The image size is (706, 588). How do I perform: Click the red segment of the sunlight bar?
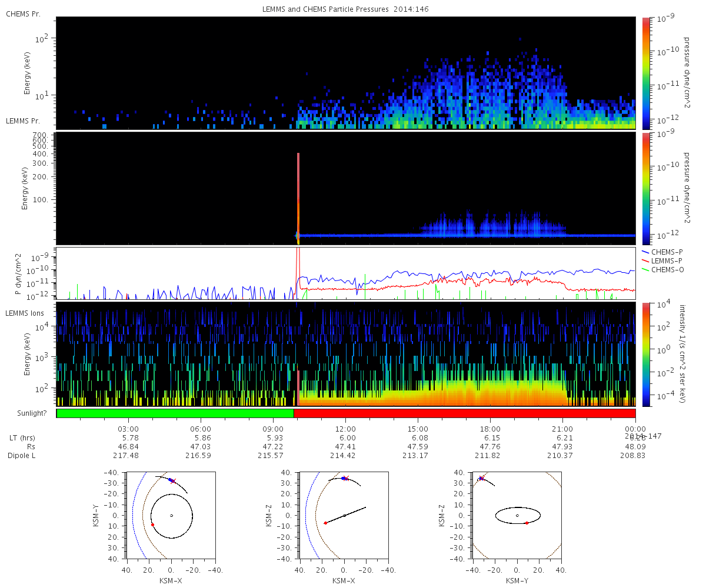tap(464, 413)
